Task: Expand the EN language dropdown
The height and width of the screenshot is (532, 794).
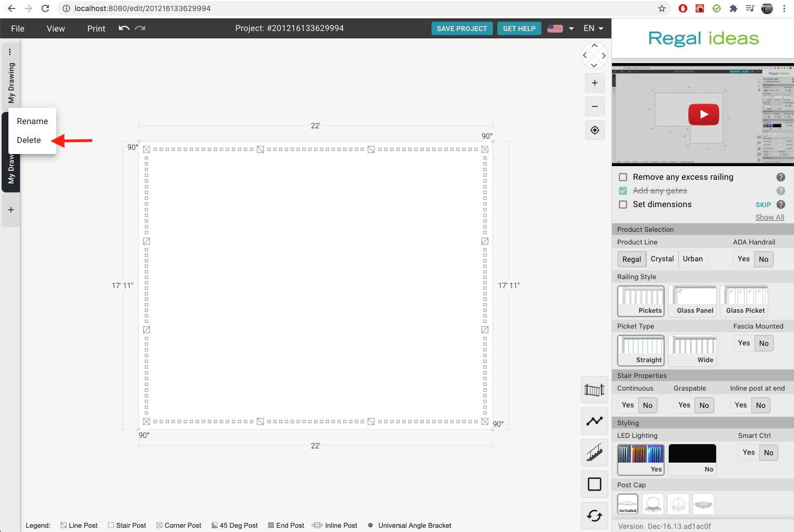Action: tap(594, 28)
